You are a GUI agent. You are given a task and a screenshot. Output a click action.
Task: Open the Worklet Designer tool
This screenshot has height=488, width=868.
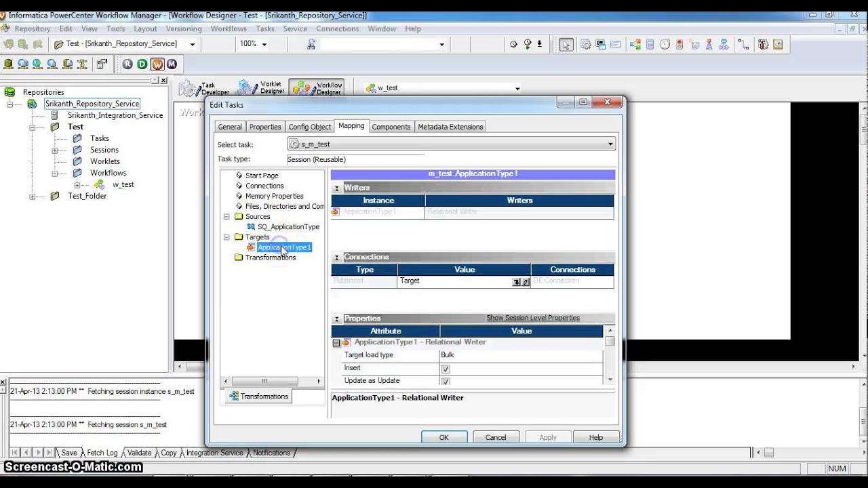pyautogui.click(x=260, y=88)
